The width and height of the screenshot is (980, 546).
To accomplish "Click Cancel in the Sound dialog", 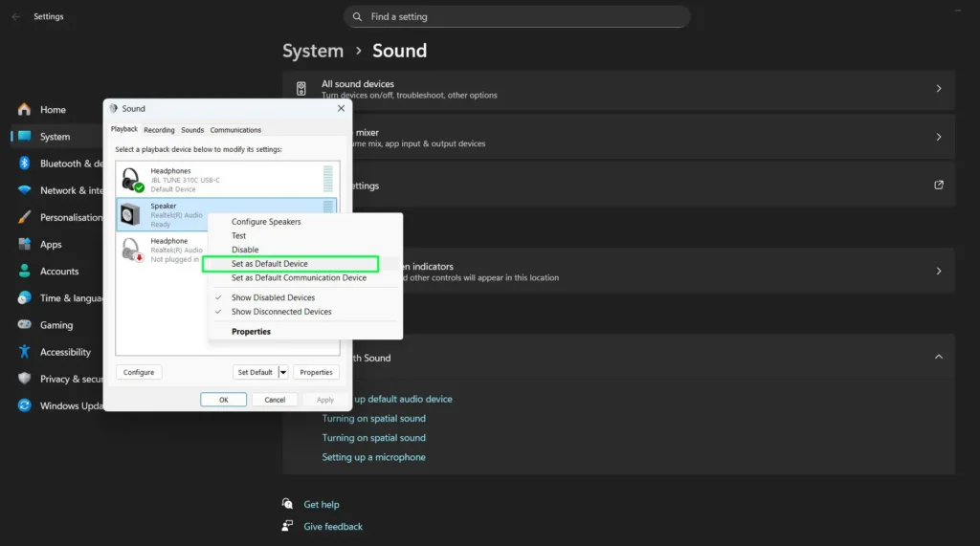I will click(275, 400).
